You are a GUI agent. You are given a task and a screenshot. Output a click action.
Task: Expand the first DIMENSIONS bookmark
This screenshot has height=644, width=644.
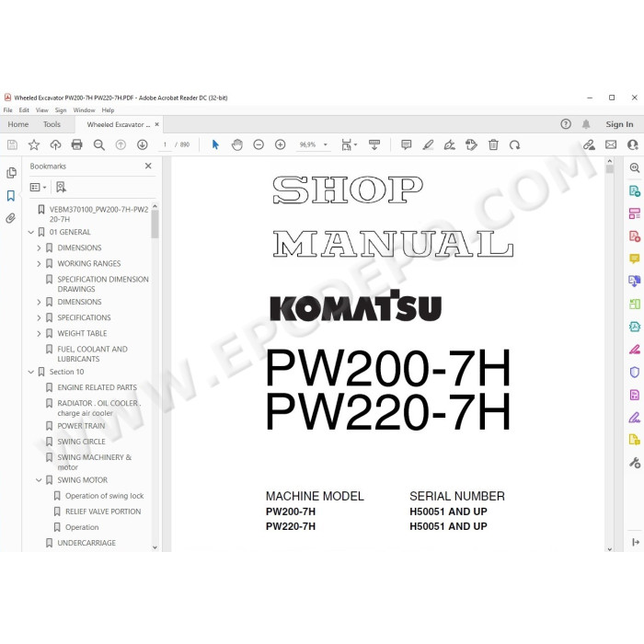pyautogui.click(x=39, y=247)
